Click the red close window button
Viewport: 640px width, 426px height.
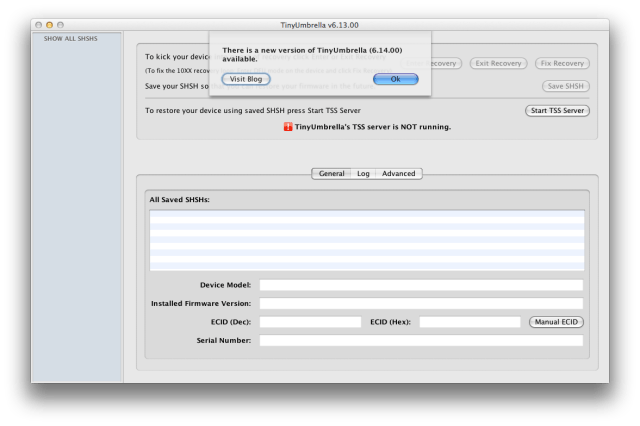tap(38, 22)
